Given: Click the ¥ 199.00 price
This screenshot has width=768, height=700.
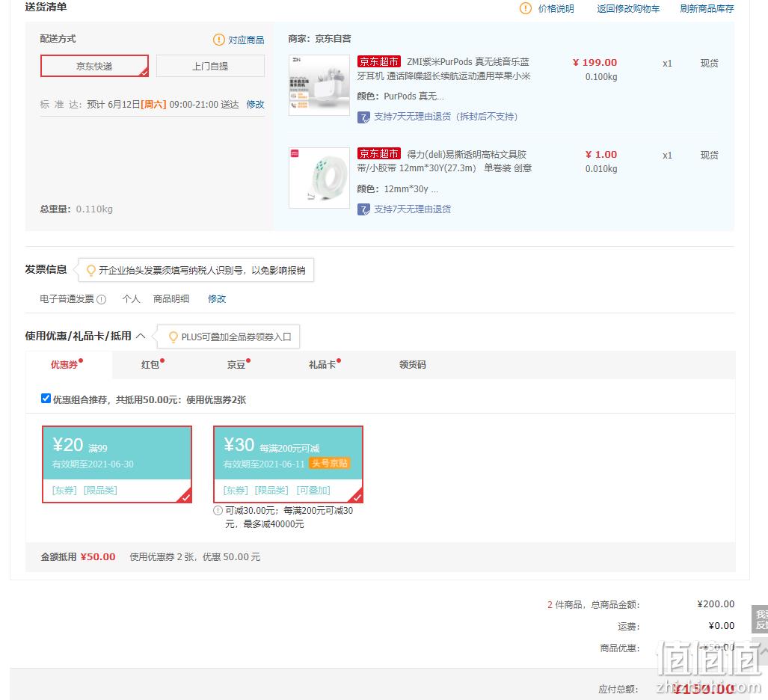Looking at the screenshot, I should [x=595, y=62].
